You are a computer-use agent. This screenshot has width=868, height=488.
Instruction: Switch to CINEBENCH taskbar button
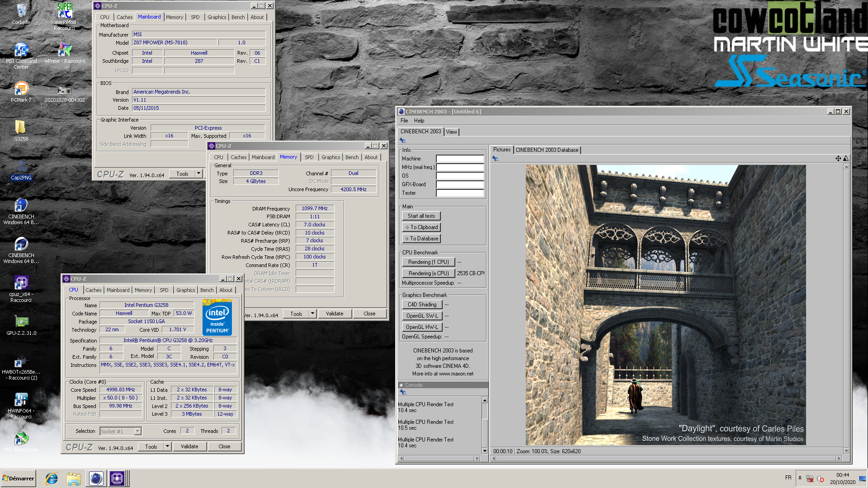point(96,479)
